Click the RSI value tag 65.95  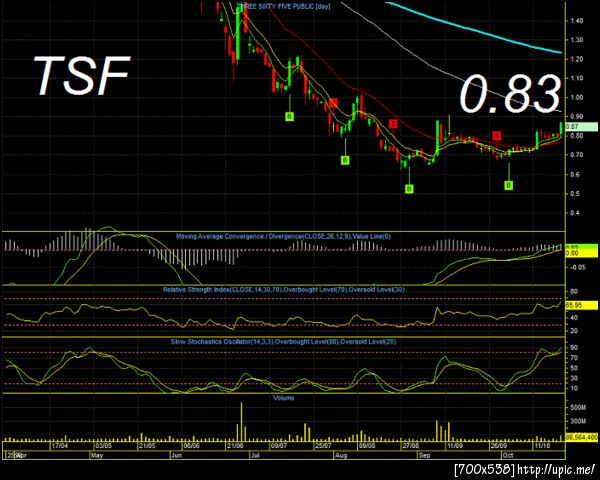pos(581,305)
